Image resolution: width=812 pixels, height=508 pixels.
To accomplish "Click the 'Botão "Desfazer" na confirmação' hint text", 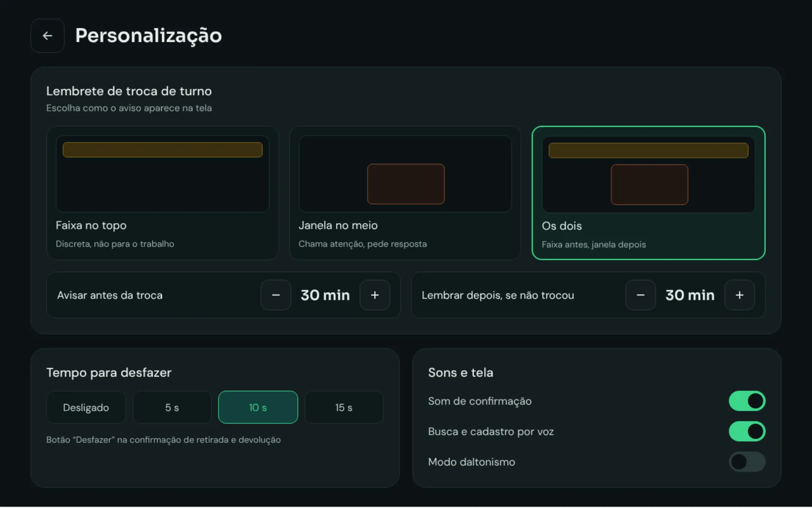I will tap(163, 440).
